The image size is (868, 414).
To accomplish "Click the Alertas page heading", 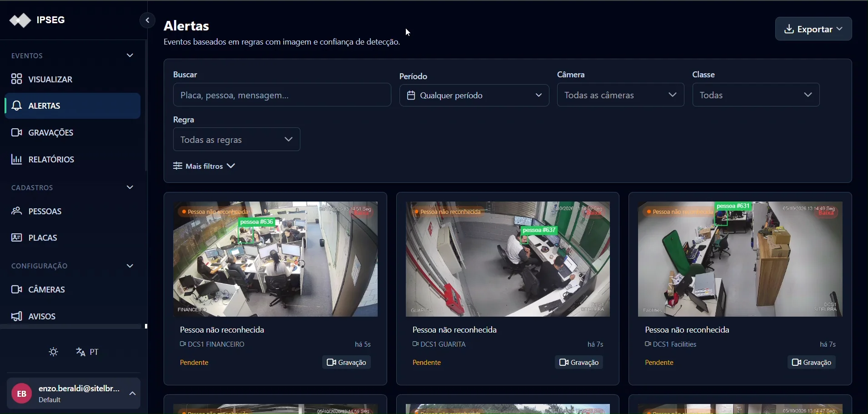I will point(187,26).
